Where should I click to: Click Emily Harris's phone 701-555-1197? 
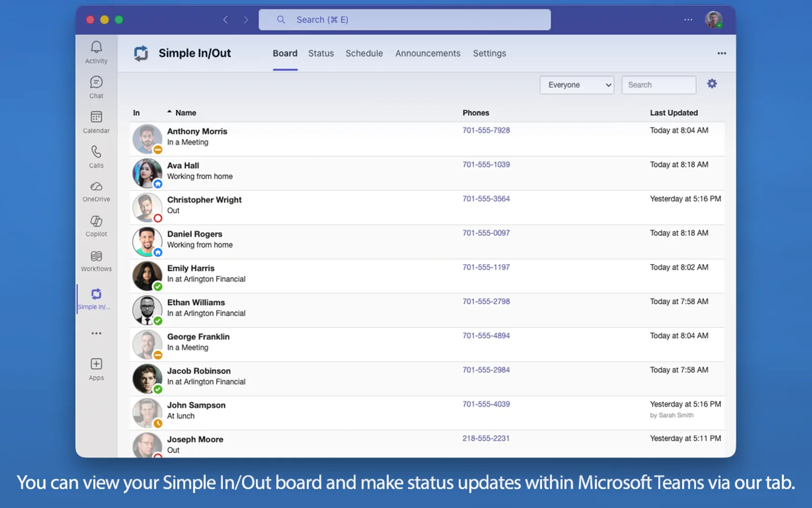point(486,267)
